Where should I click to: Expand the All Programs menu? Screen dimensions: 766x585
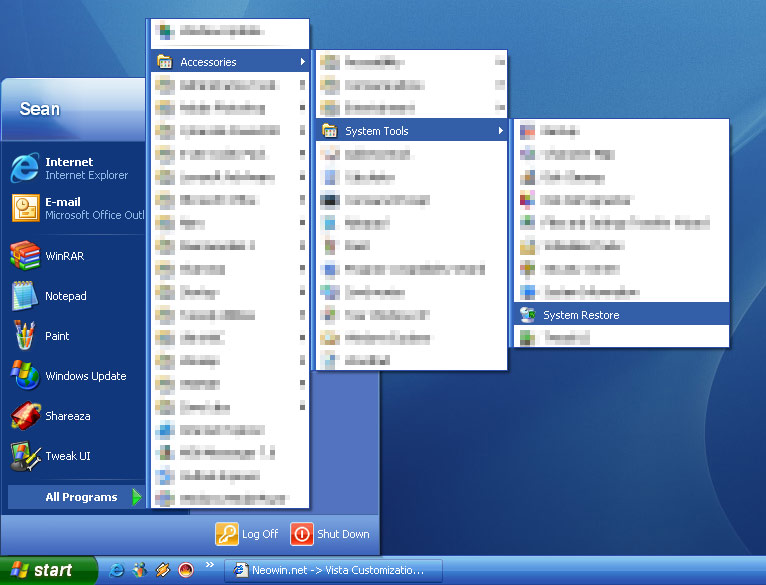[x=80, y=497]
